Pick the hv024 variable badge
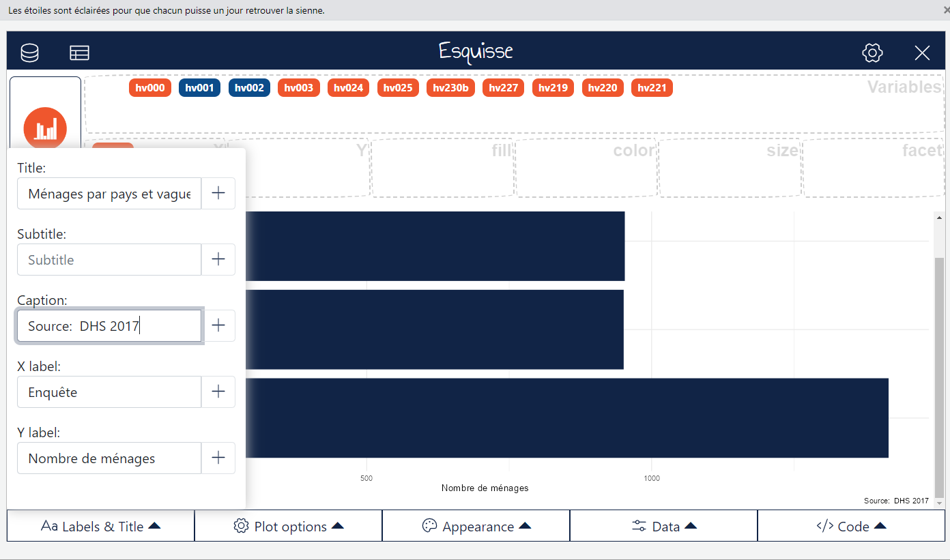The height and width of the screenshot is (560, 950). point(349,87)
